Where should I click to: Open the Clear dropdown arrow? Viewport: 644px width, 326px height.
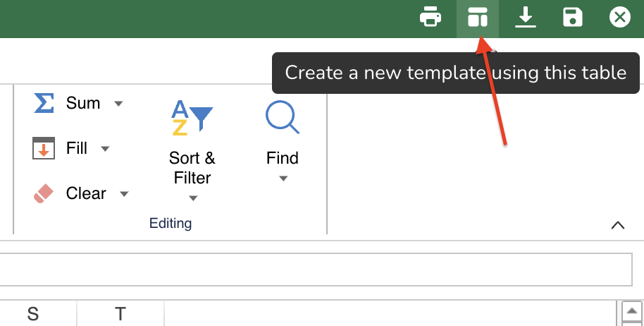click(x=124, y=194)
